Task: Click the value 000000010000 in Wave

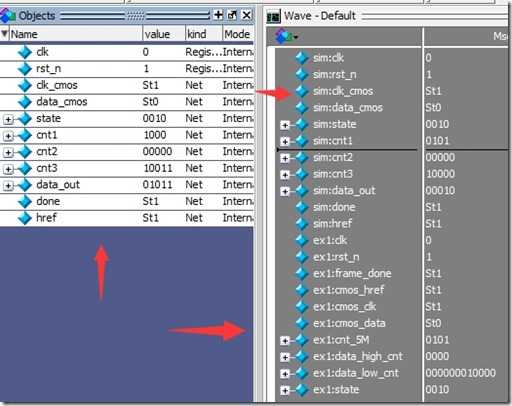Action: point(460,373)
